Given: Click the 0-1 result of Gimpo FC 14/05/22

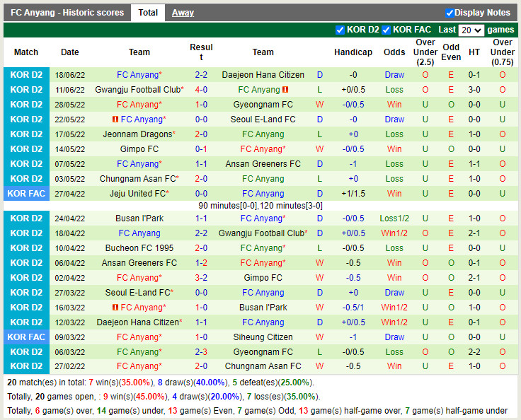Looking at the screenshot, I should pyautogui.click(x=201, y=149).
